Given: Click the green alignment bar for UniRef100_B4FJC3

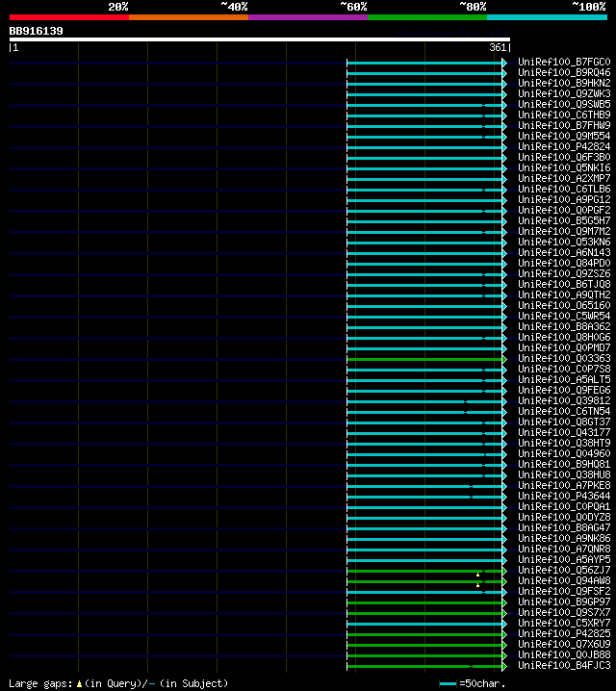Looking at the screenshot, I should pos(424,666).
